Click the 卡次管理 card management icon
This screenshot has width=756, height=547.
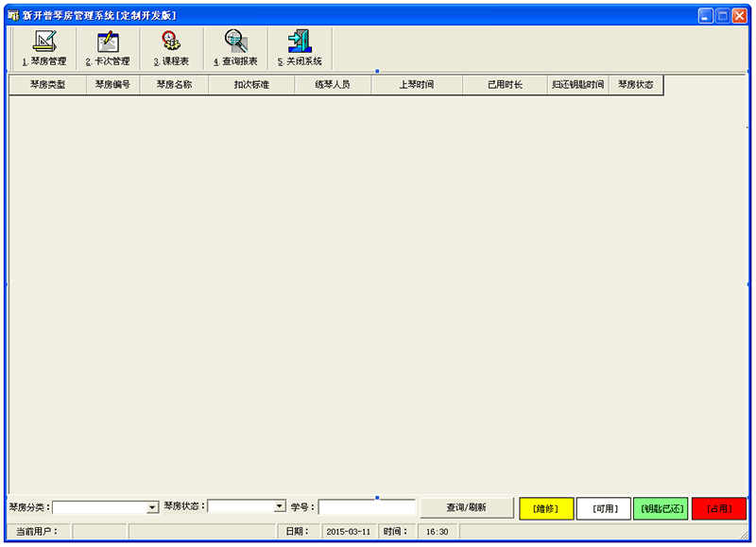click(x=108, y=47)
